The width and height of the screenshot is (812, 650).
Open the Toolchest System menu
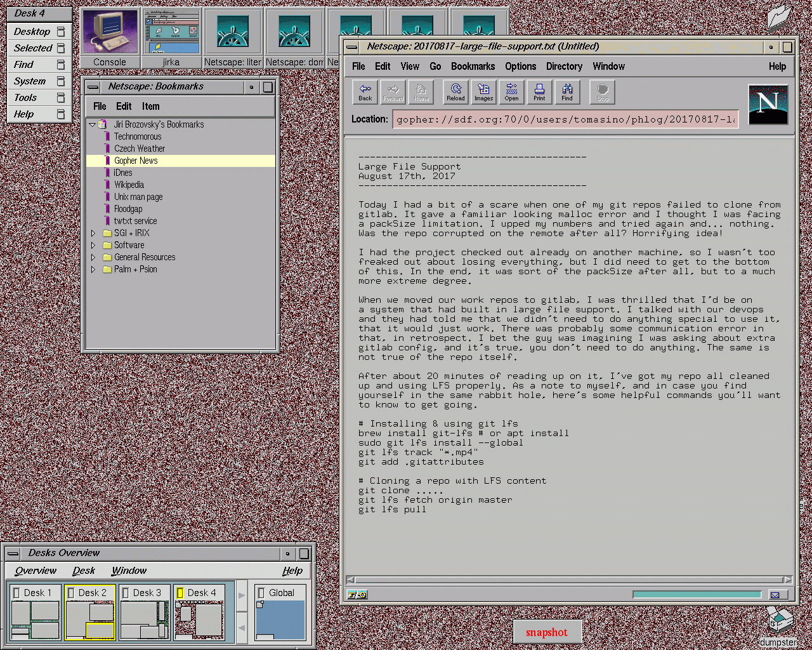pyautogui.click(x=30, y=81)
